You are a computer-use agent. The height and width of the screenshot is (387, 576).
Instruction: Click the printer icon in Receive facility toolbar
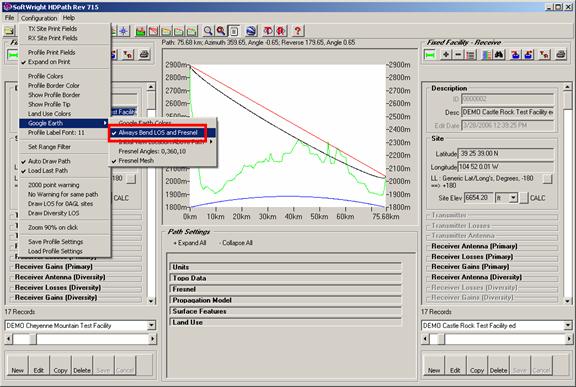click(560, 55)
